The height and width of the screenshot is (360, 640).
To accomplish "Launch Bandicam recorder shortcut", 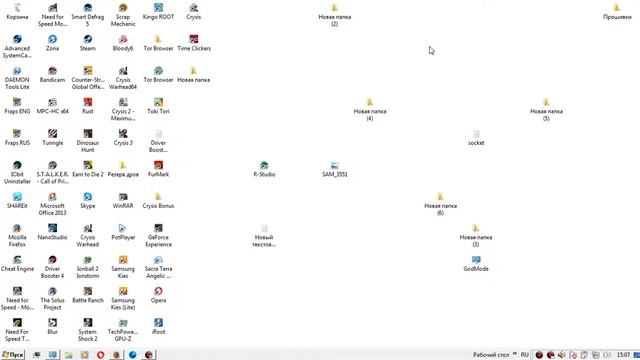I will 52,75.
